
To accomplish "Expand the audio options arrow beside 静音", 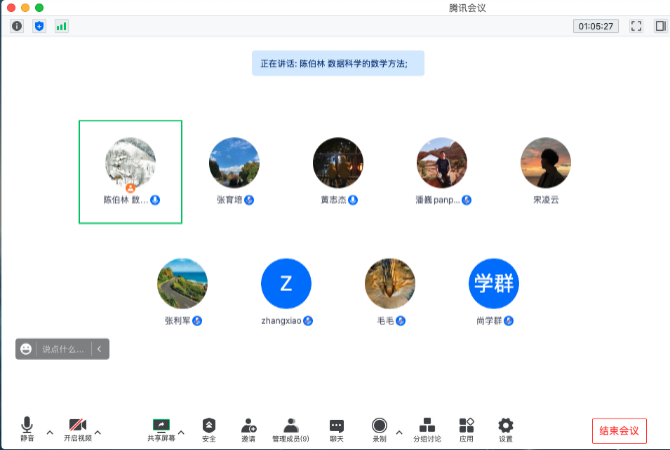I will pos(50,432).
